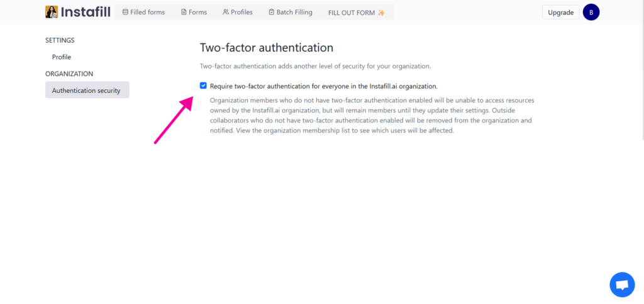The height and width of the screenshot is (304, 644).
Task: Click the Upgrade button
Action: (560, 13)
